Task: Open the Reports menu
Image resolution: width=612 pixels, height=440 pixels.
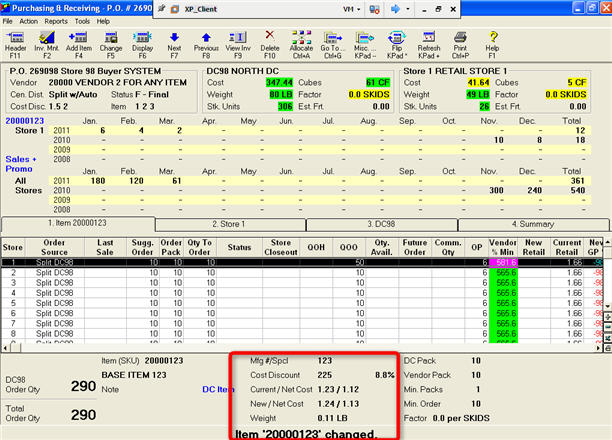Action: [x=56, y=20]
